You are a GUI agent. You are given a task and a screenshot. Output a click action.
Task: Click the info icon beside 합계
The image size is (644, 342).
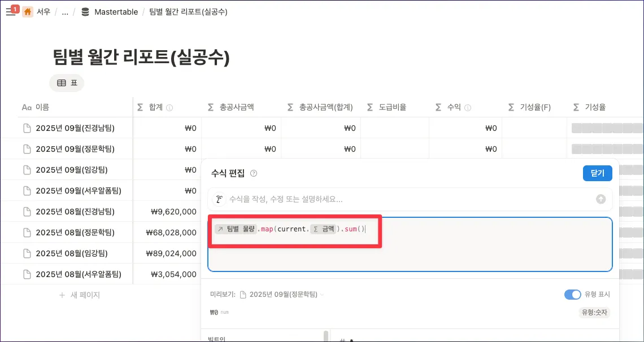click(169, 108)
